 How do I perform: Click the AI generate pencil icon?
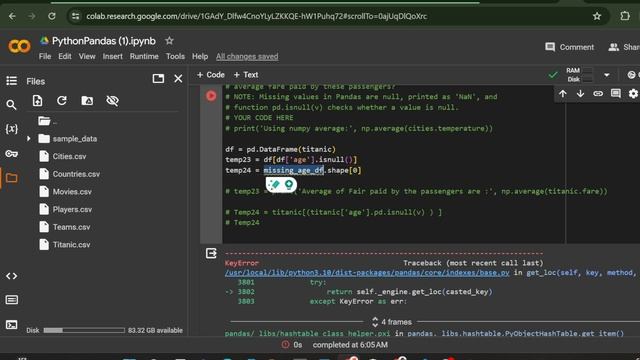[x=275, y=184]
